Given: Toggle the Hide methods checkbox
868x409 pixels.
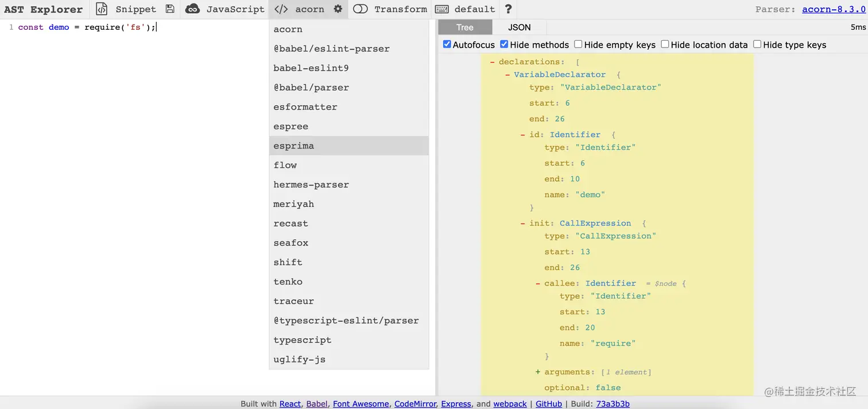Looking at the screenshot, I should pos(504,44).
